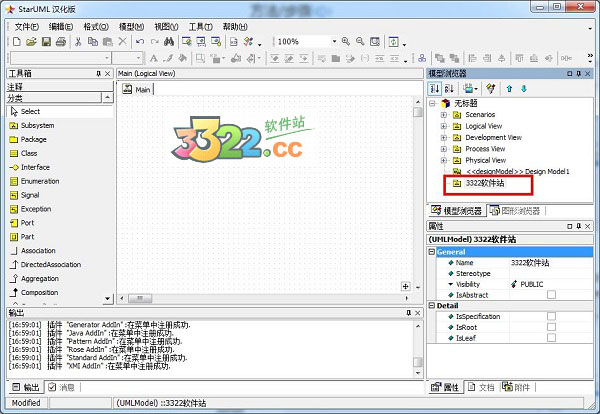Open the 100% zoom dropdown
The image size is (600, 414).
(x=334, y=41)
